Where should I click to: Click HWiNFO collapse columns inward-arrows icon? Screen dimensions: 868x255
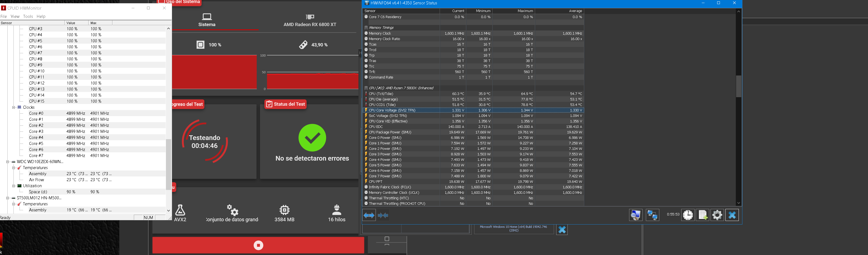click(383, 215)
